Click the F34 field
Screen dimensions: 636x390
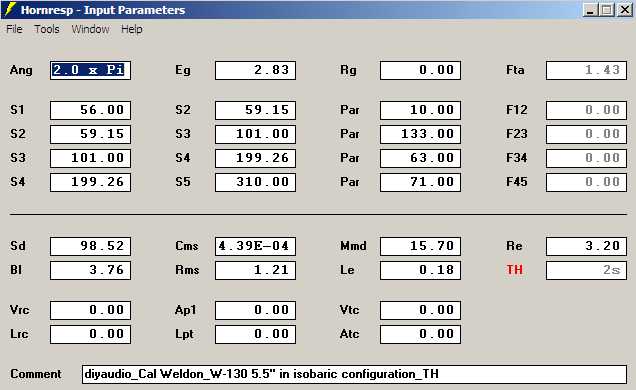click(587, 158)
